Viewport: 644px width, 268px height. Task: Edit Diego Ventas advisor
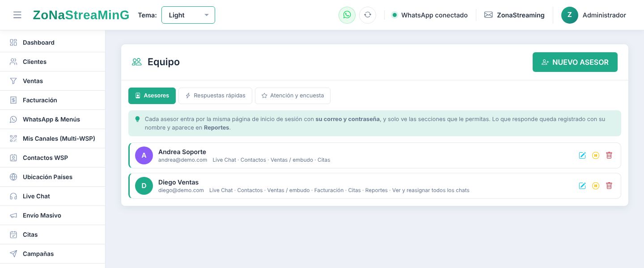(582, 186)
